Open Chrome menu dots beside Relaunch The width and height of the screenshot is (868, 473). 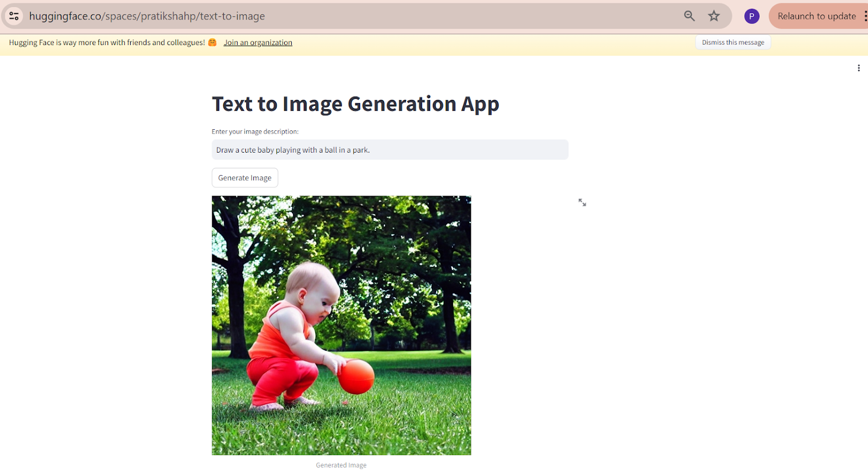click(x=865, y=16)
